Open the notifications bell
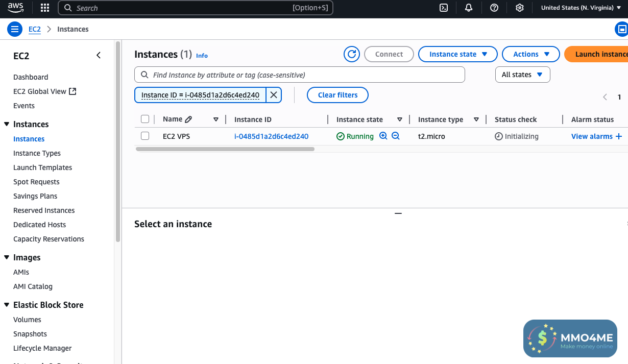This screenshot has height=364, width=628. [x=469, y=8]
